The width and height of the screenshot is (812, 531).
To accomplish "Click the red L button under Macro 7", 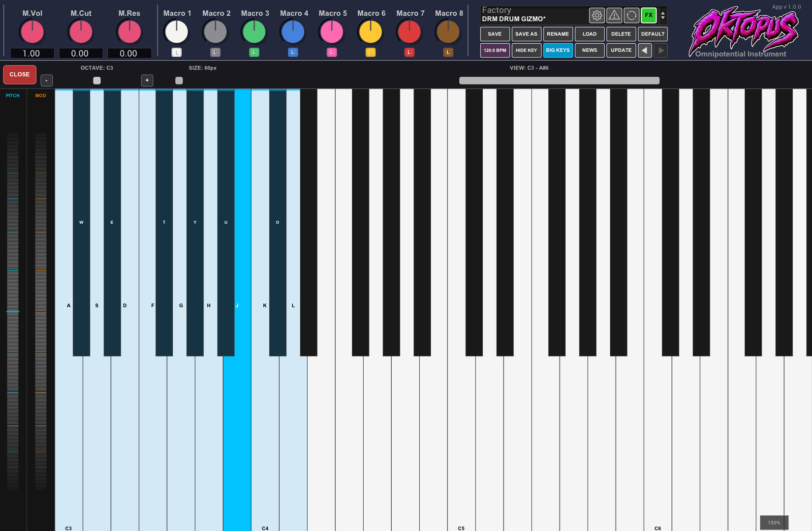I will (x=409, y=52).
